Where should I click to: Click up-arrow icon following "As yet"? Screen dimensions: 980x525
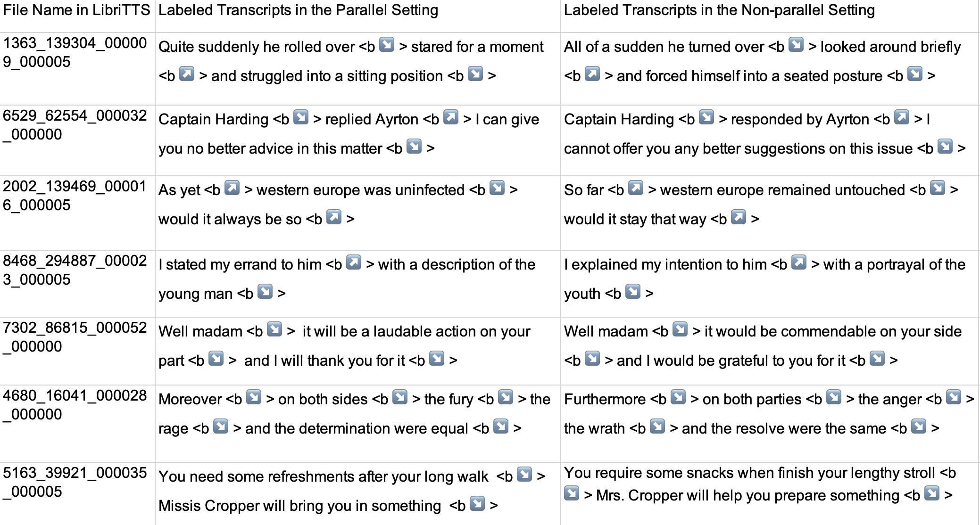coord(232,188)
